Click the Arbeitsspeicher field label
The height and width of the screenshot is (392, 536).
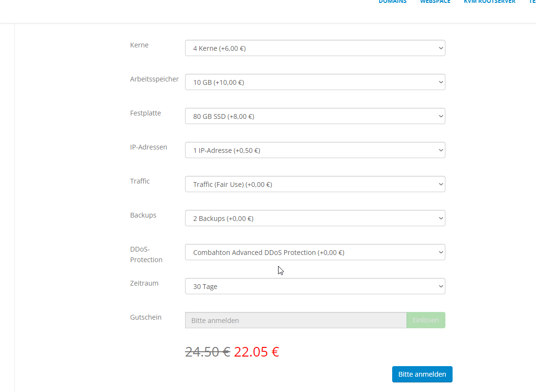tap(154, 79)
